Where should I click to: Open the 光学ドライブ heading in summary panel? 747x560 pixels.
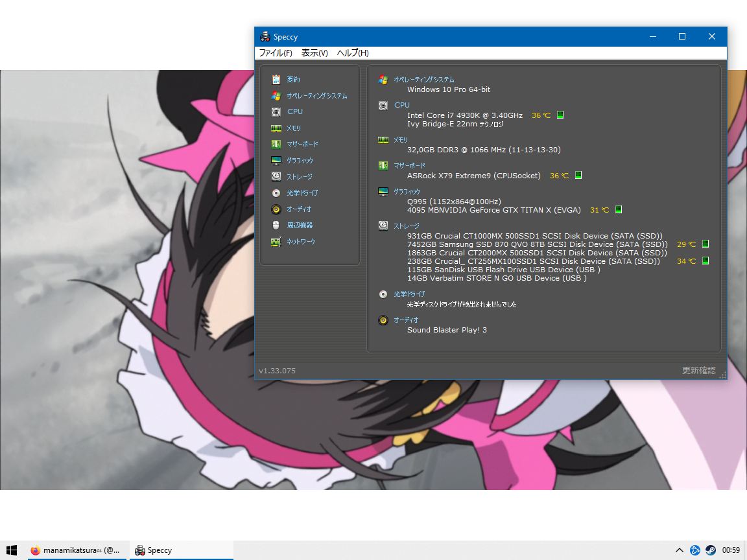[x=409, y=294]
